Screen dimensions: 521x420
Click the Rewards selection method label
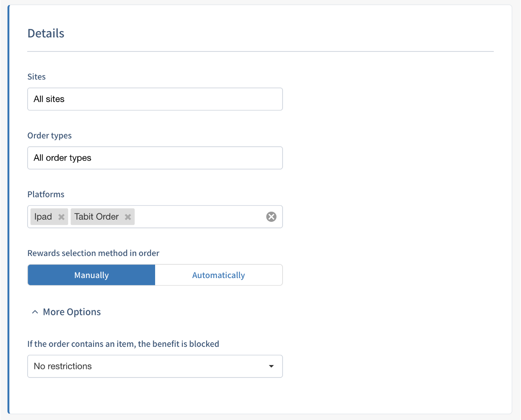tap(93, 253)
